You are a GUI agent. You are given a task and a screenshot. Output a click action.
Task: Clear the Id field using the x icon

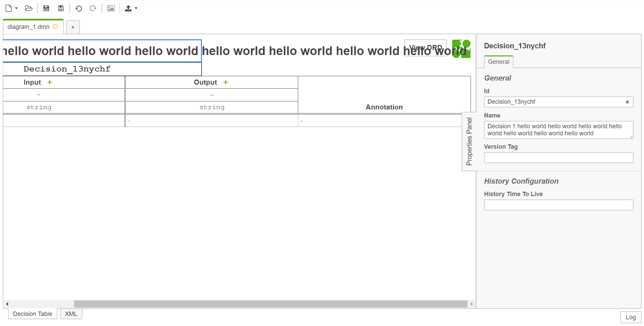click(x=627, y=102)
